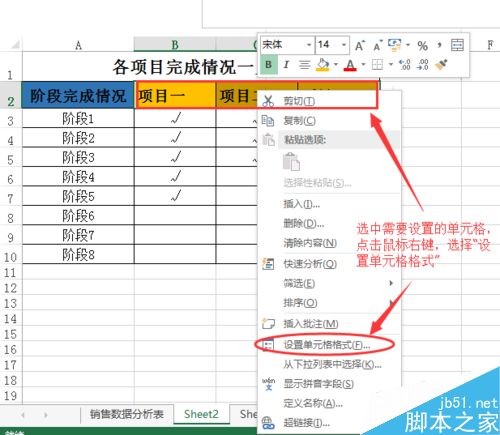Click the quick analysis icon beside 快速分析
500x435 pixels.
[268, 264]
